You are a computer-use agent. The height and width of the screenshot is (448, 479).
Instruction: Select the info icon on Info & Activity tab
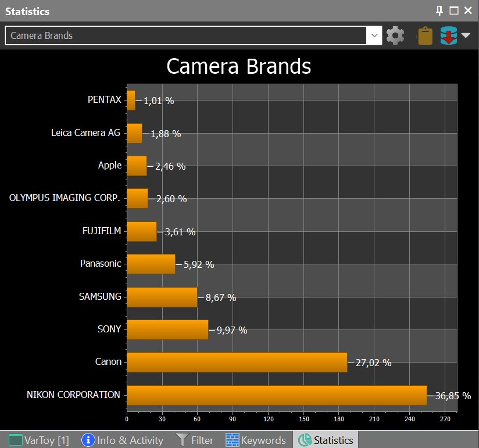coord(88,440)
